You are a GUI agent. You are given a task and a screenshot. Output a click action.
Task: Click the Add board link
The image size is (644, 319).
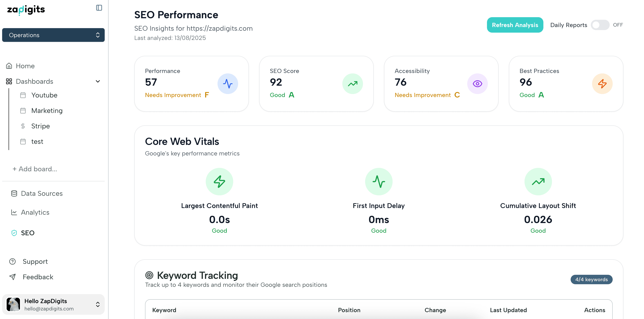click(35, 169)
